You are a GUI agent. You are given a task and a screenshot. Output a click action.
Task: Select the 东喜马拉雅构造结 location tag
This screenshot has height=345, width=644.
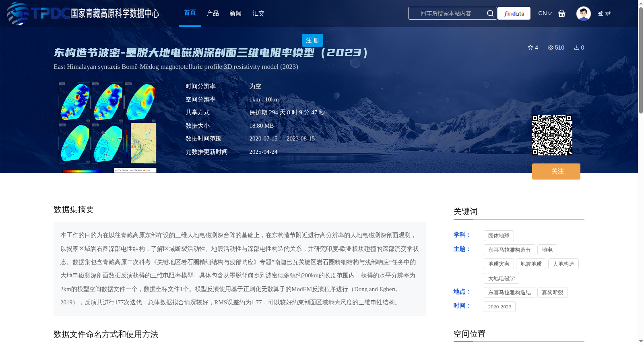click(510, 293)
